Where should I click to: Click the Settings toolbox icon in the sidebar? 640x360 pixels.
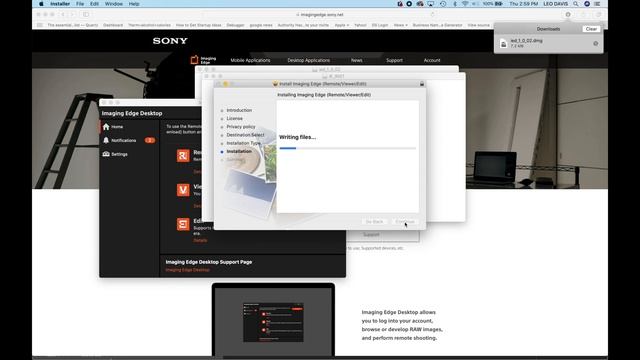pos(106,154)
